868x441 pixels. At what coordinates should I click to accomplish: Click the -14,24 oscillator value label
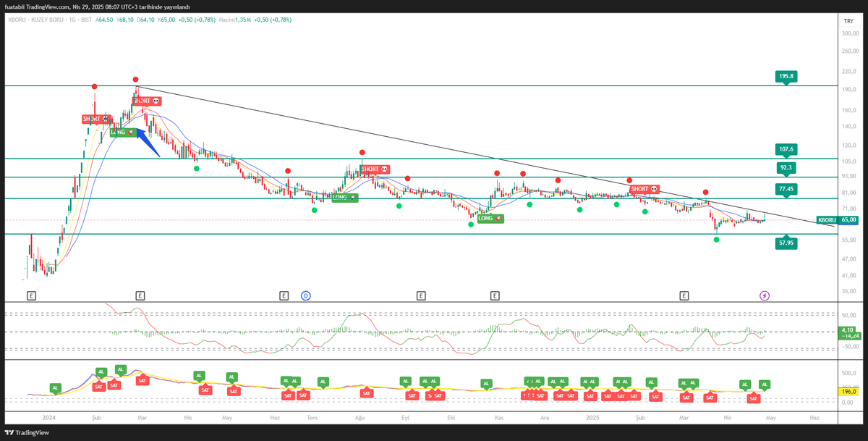(x=848, y=336)
